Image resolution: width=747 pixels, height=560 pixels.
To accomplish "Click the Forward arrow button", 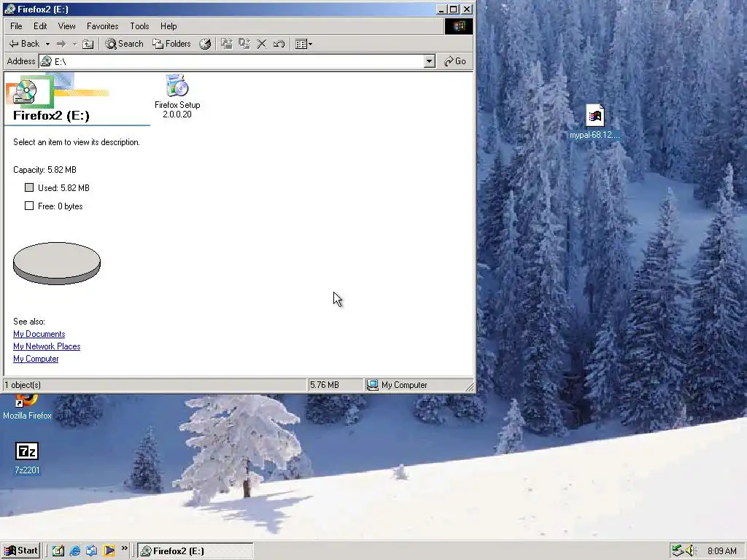I will tap(61, 44).
